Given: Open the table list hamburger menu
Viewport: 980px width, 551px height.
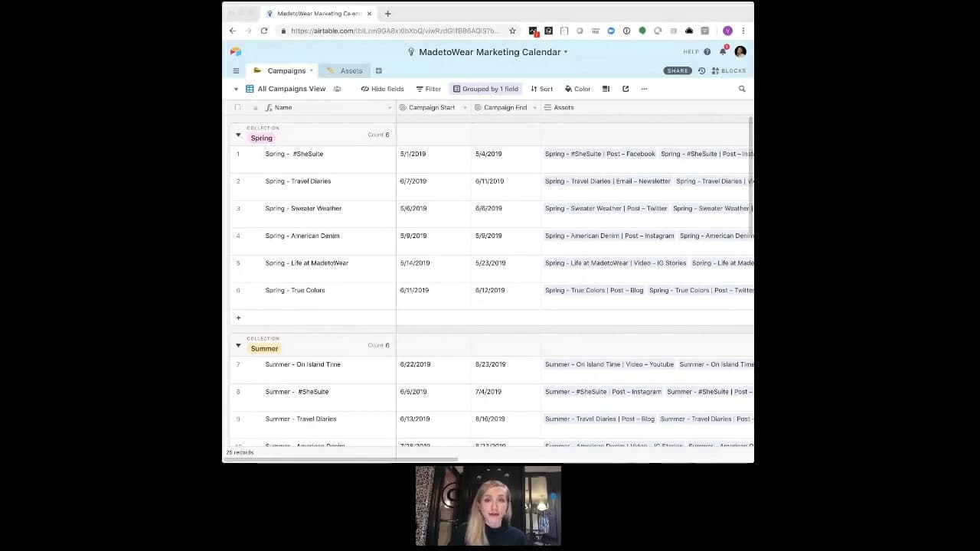Looking at the screenshot, I should [x=236, y=70].
